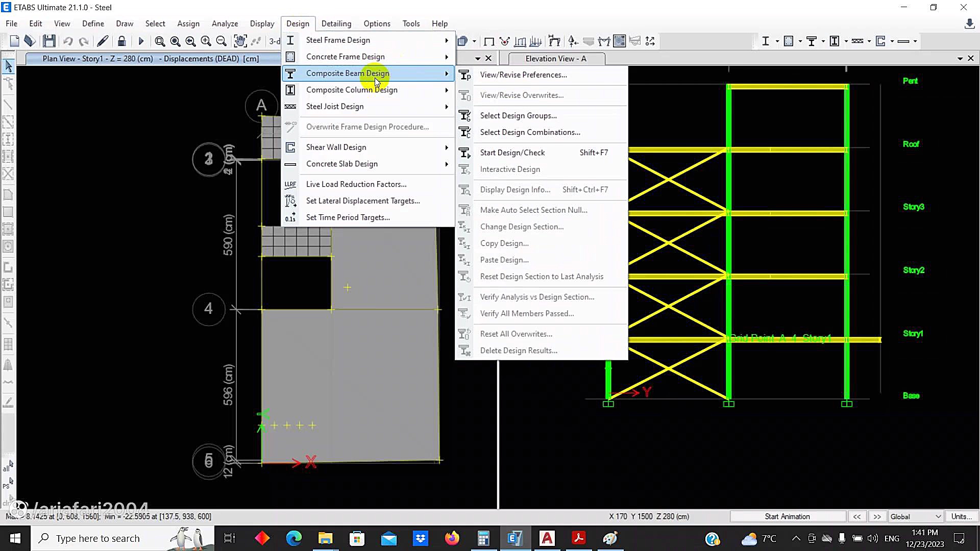Choose Live Load Reduction Factors
Image resolution: width=980 pixels, height=551 pixels.
(367, 184)
